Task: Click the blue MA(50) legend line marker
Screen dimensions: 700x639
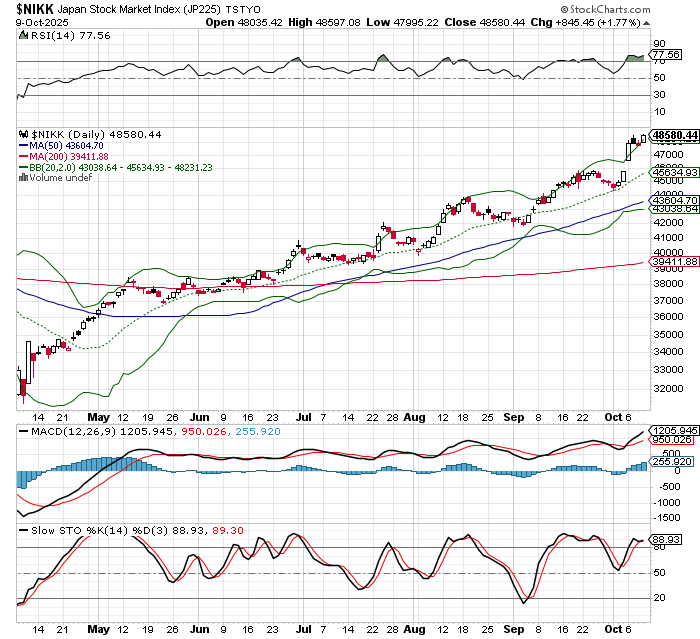Action: 25,145
